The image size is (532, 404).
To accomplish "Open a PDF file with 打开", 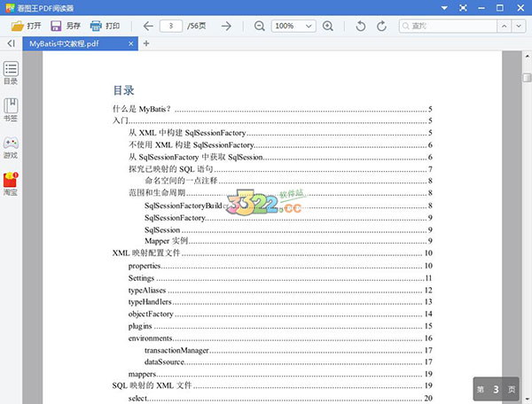I will pyautogui.click(x=26, y=26).
